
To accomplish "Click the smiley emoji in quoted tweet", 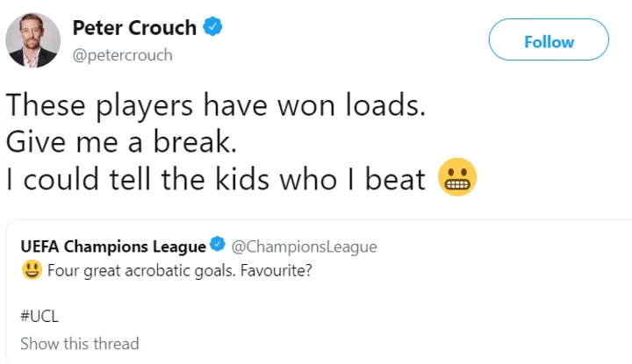I will tap(32, 269).
